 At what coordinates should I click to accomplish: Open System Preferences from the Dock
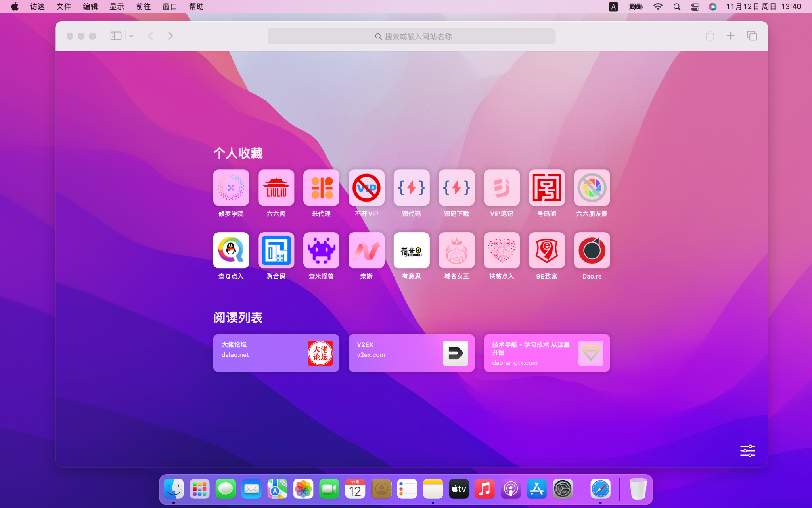[x=563, y=489]
